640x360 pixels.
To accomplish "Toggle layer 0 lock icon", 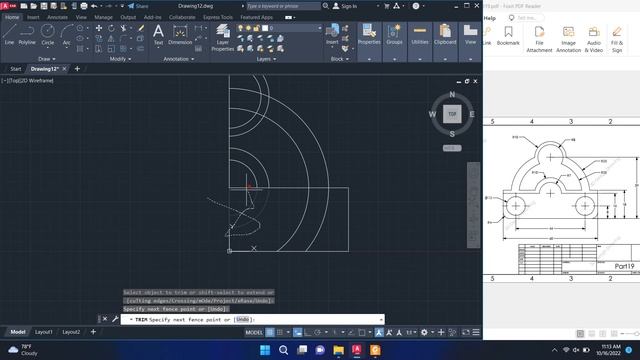I will coord(256,28).
